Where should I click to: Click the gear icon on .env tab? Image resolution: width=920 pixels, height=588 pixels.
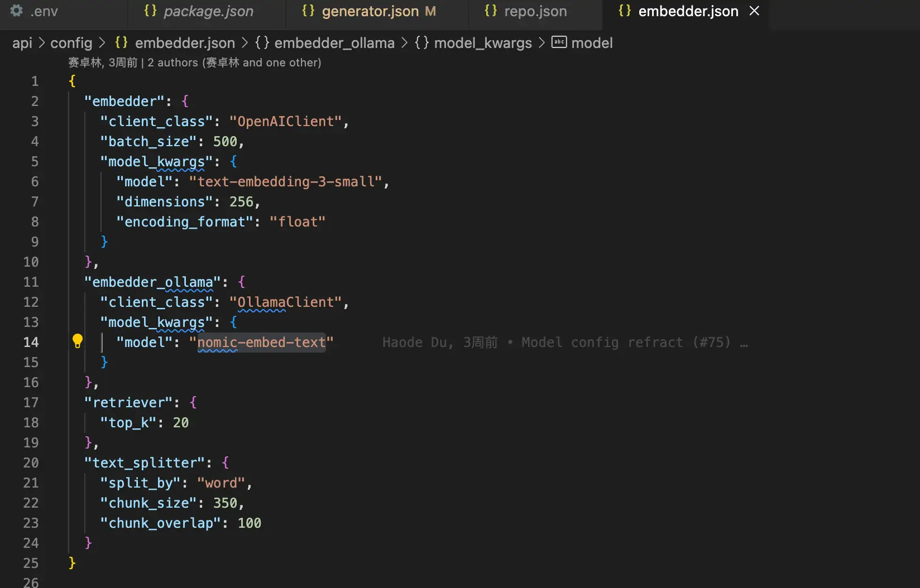tap(17, 11)
